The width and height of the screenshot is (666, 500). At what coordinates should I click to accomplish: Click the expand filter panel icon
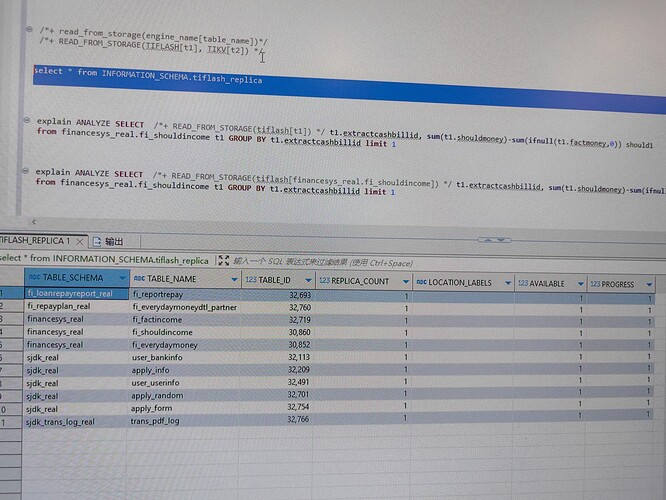[223, 261]
